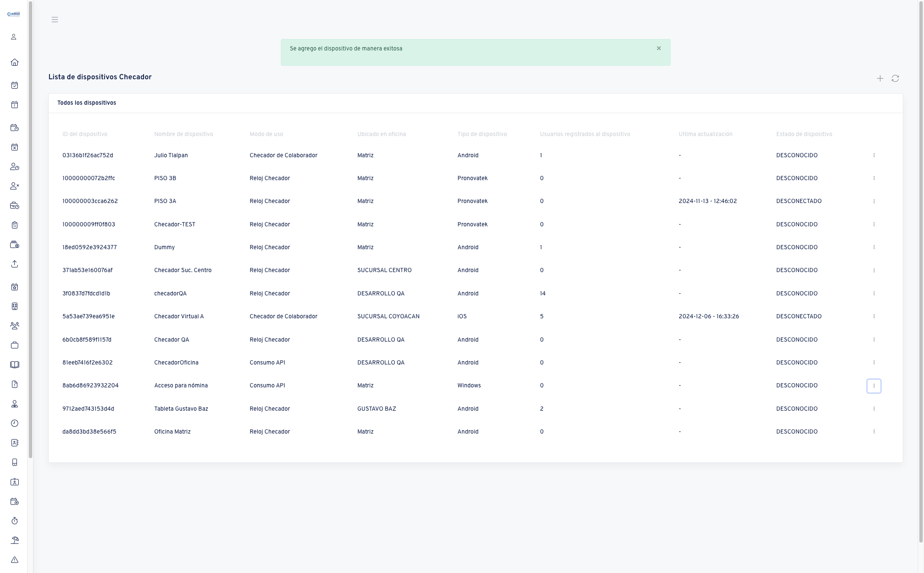Select the checadorQA device name
This screenshot has height=573, width=924.
(170, 293)
